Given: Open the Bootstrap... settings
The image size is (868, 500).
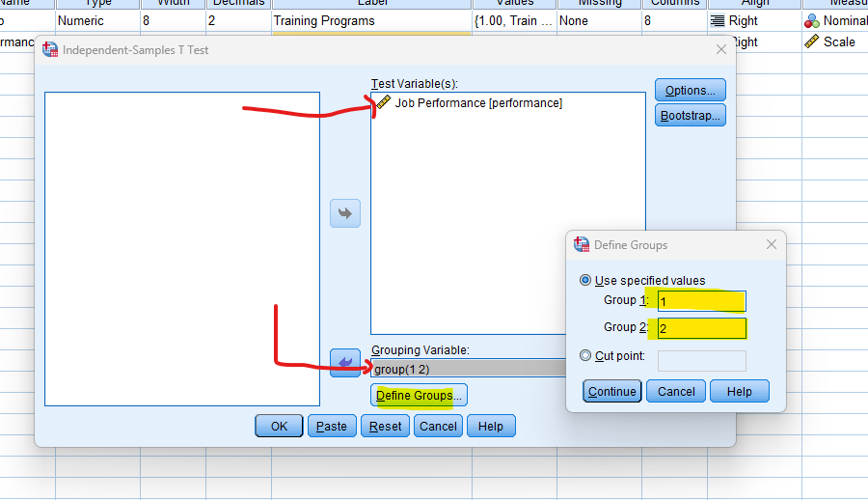Looking at the screenshot, I should click(690, 116).
